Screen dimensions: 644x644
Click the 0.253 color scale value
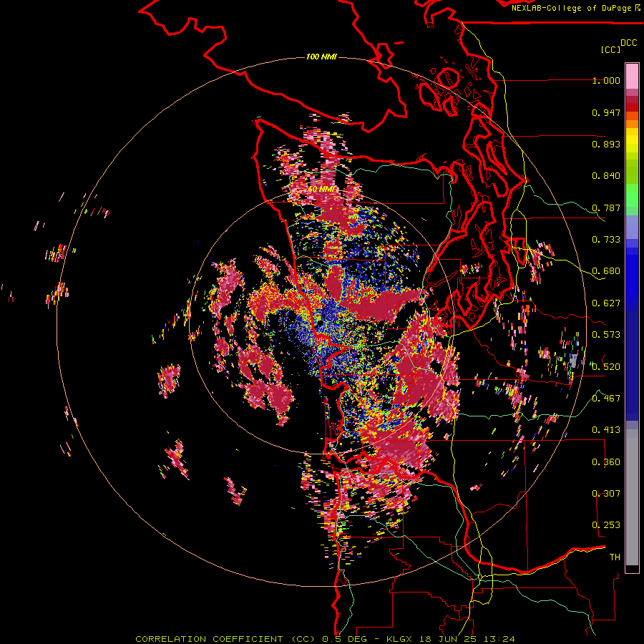click(606, 525)
